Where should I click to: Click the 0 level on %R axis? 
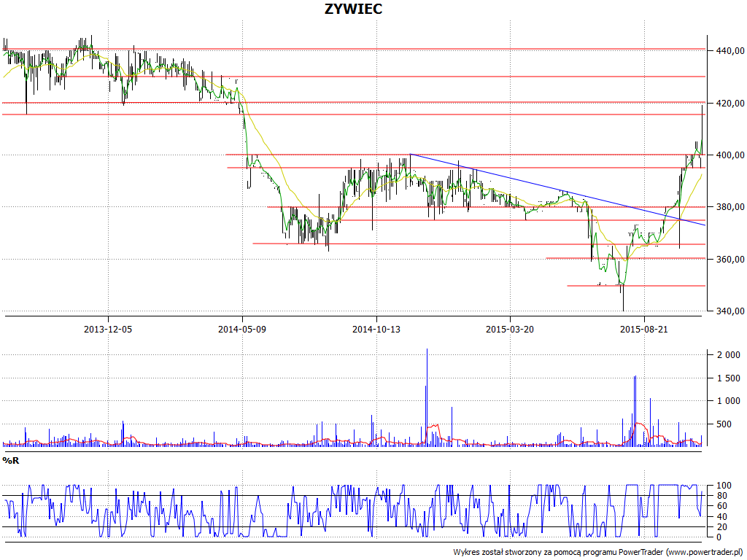coord(719,537)
